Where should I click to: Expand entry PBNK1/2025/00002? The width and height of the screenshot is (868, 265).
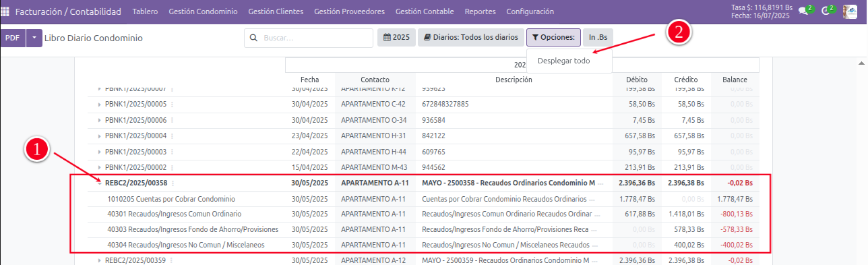100,167
